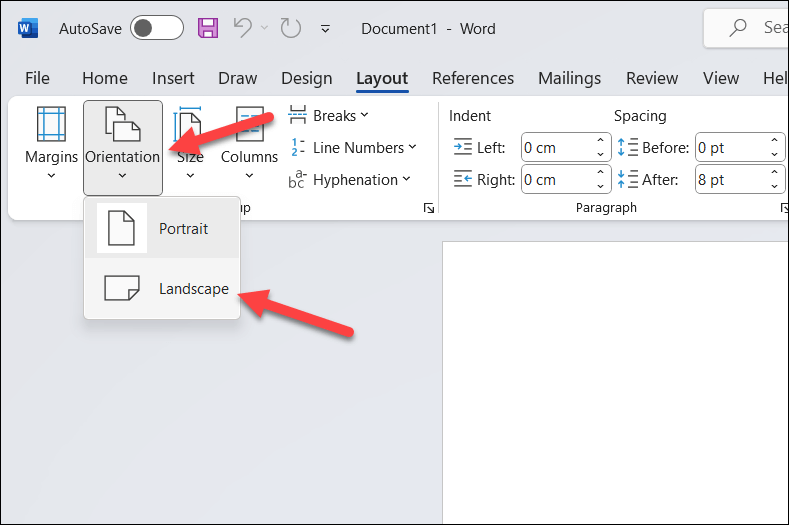Screen dimensions: 789x525
Task: Select the Layout tab
Action: [382, 79]
